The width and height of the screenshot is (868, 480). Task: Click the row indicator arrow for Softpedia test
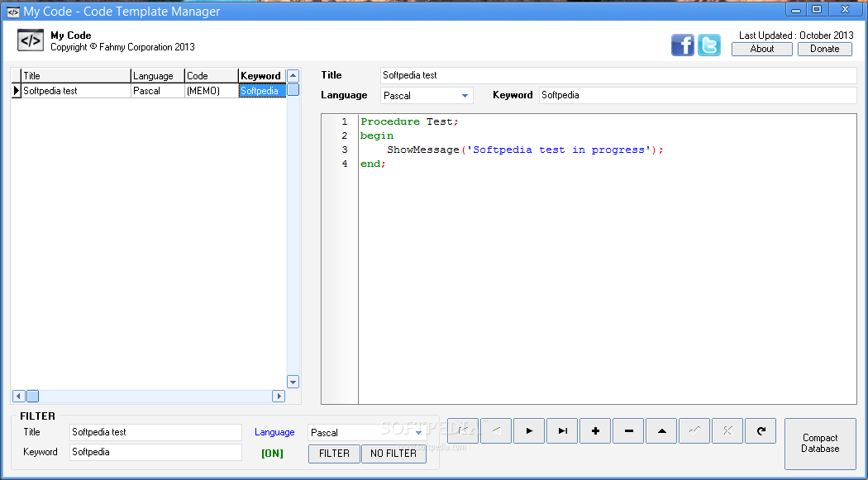point(16,91)
